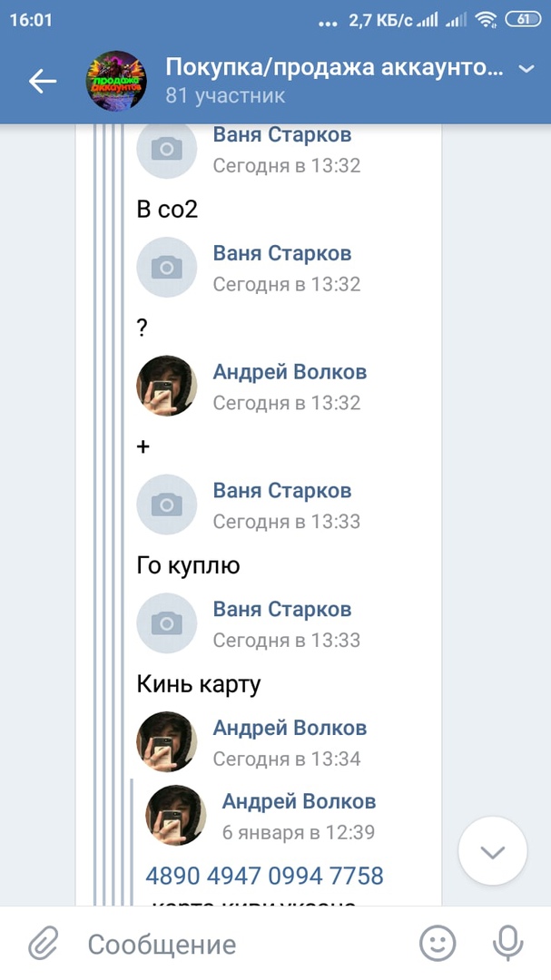551x980 pixels.
Task: Open the emoji smiley picker
Action: click(438, 944)
